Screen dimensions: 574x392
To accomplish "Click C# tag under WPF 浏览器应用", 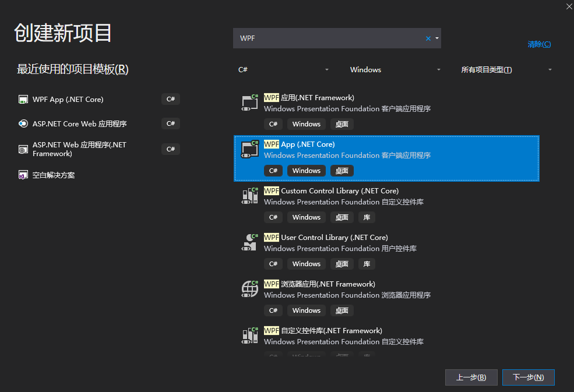I will pos(273,310).
